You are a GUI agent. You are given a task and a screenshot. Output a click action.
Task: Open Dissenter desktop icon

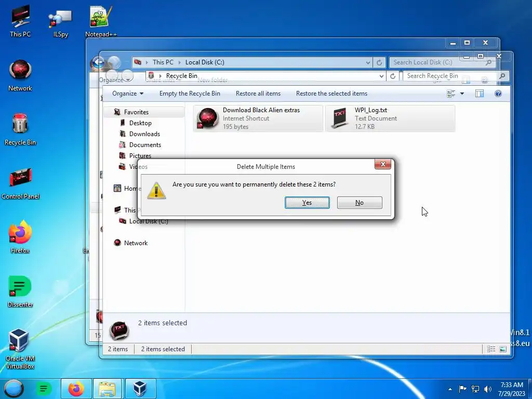tap(20, 291)
